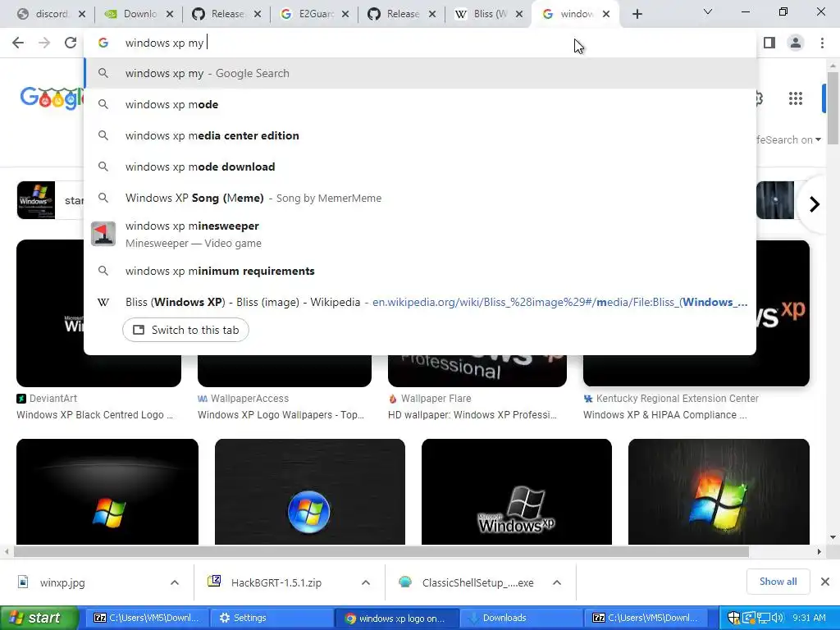Viewport: 840px width, 630px height.
Task: Choose 'windows xp media center edition' suggestion
Action: pyautogui.click(x=420, y=135)
